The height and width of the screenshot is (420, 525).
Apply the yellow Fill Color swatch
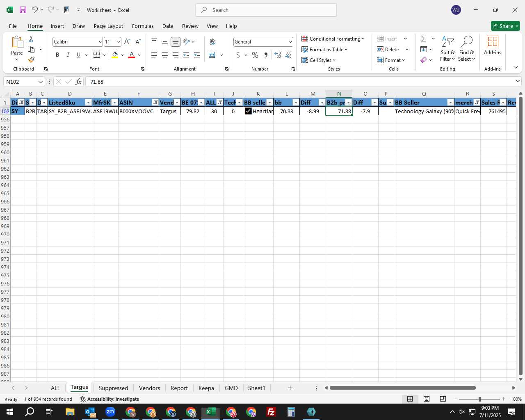tap(115, 55)
